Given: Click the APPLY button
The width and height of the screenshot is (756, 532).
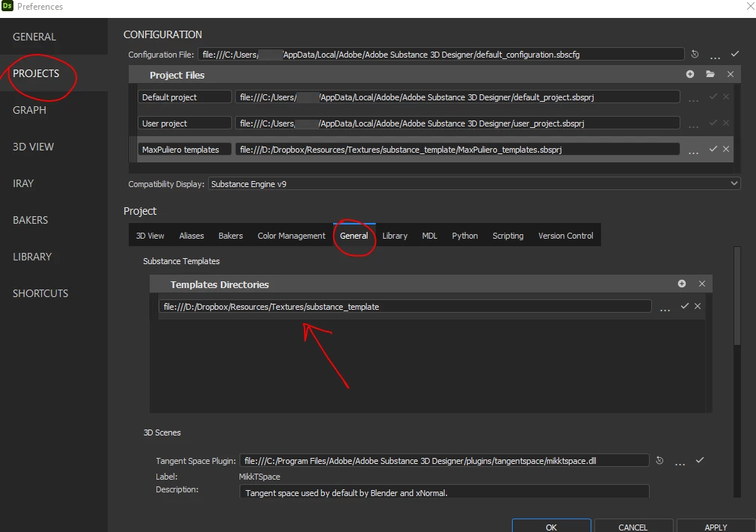Looking at the screenshot, I should click(716, 526).
